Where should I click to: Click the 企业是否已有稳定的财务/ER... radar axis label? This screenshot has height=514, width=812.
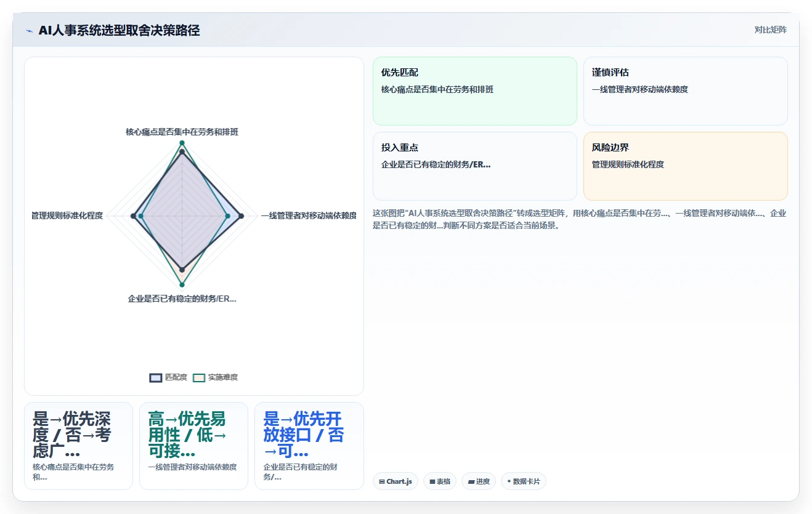click(x=182, y=299)
